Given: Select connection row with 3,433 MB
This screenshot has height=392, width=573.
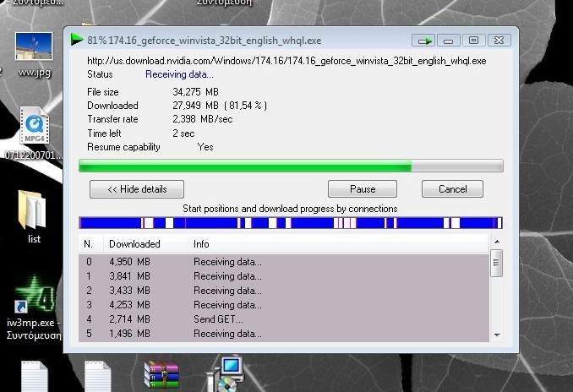Looking at the screenshot, I should [284, 291].
